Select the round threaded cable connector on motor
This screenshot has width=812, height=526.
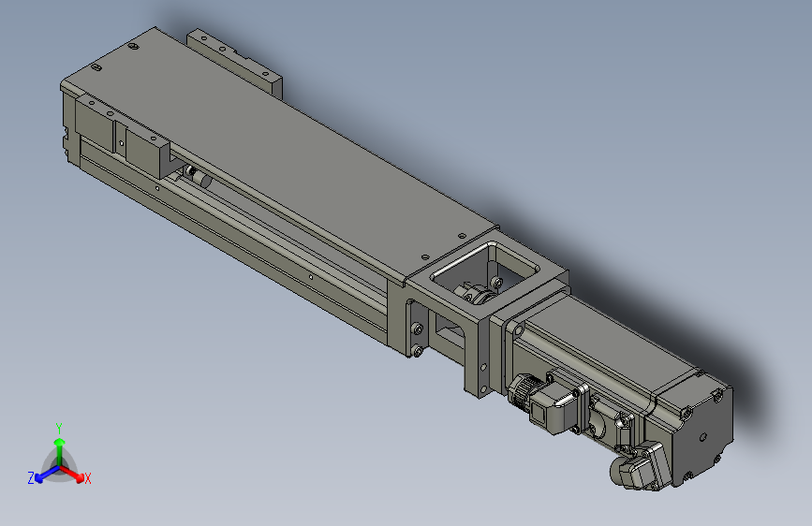click(524, 393)
